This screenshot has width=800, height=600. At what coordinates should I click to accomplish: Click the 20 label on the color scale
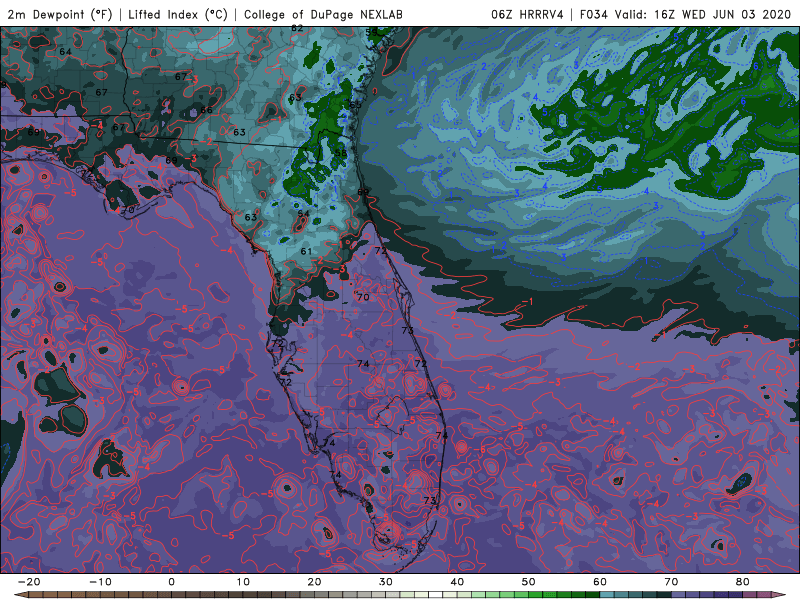pos(314,582)
